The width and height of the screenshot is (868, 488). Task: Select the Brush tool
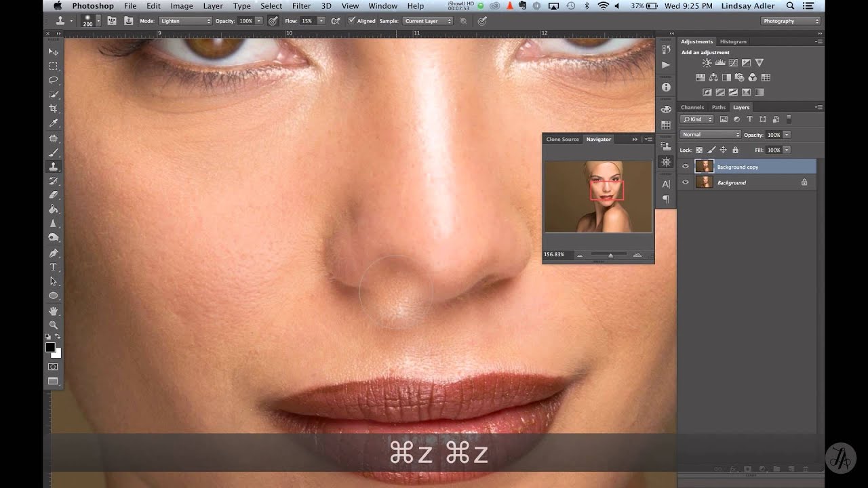pos(54,152)
